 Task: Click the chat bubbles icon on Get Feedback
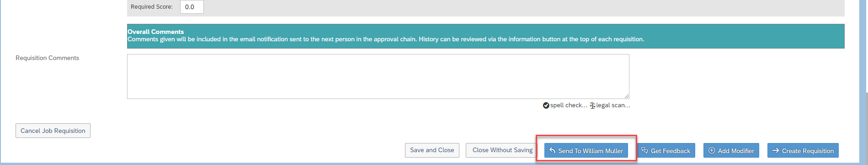[644, 150]
